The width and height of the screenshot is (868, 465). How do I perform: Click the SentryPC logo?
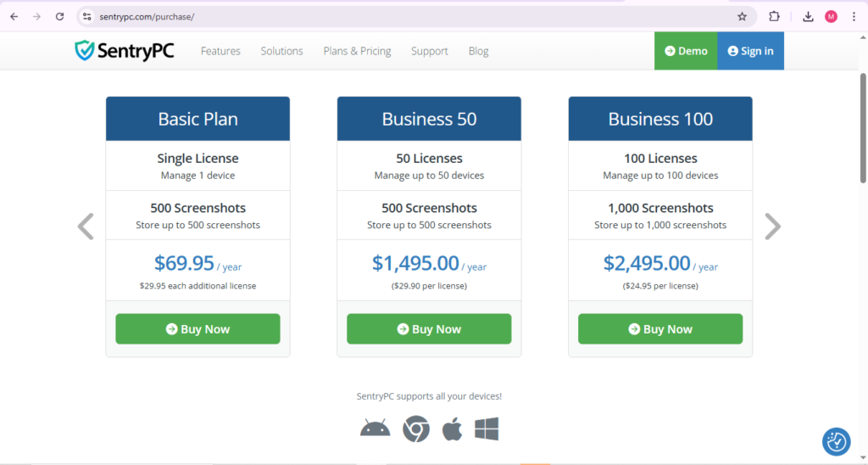point(125,50)
